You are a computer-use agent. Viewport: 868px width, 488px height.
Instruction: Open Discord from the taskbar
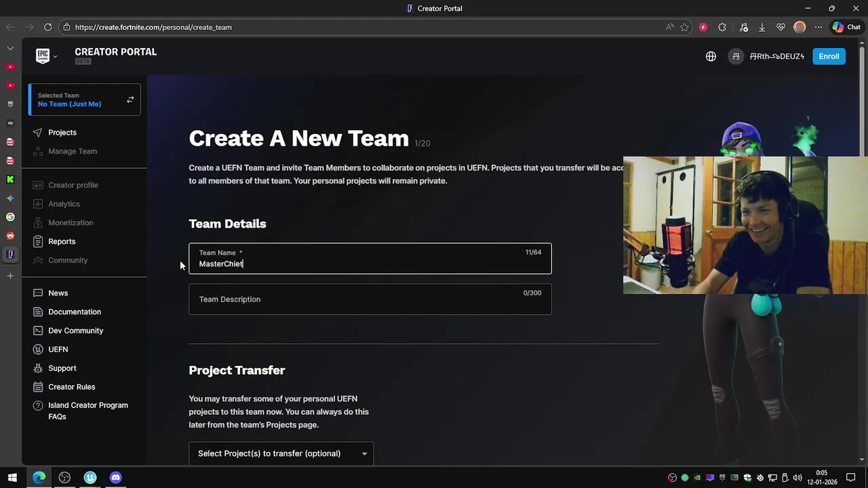(x=115, y=477)
